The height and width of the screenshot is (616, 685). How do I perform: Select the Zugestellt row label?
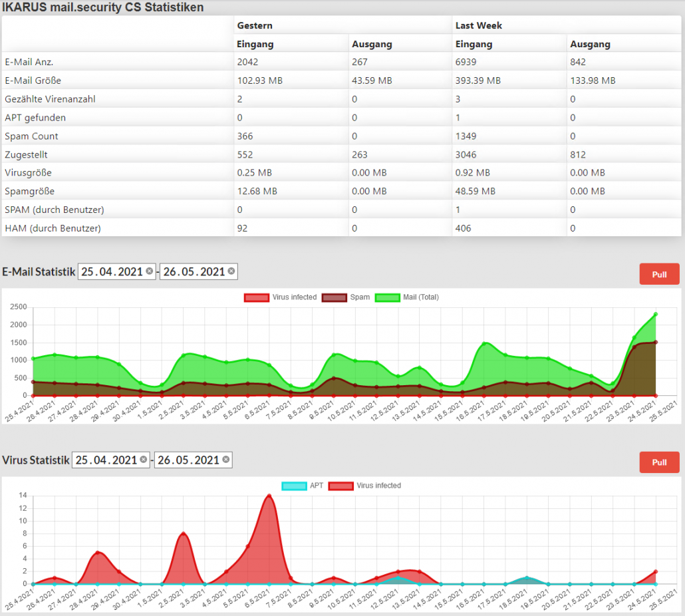point(26,154)
